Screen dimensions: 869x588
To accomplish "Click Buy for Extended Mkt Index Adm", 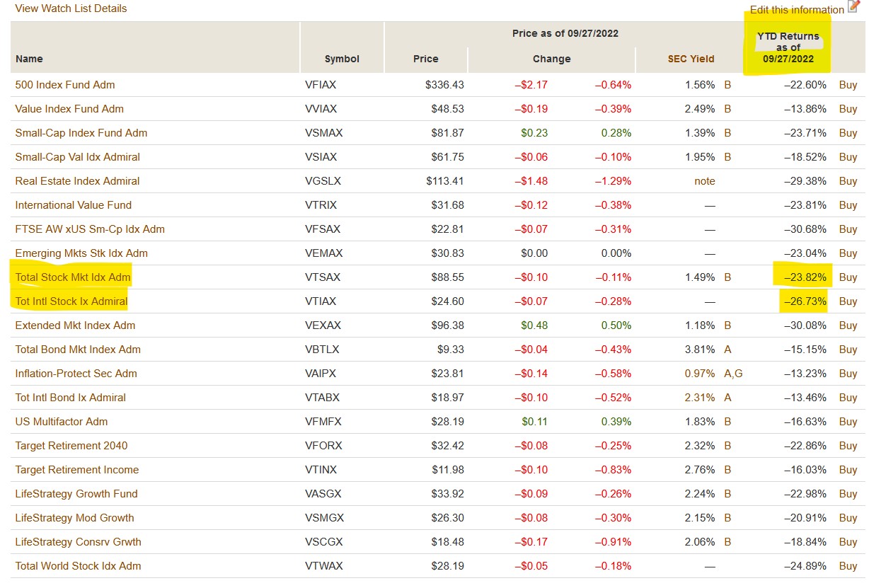I will click(848, 325).
